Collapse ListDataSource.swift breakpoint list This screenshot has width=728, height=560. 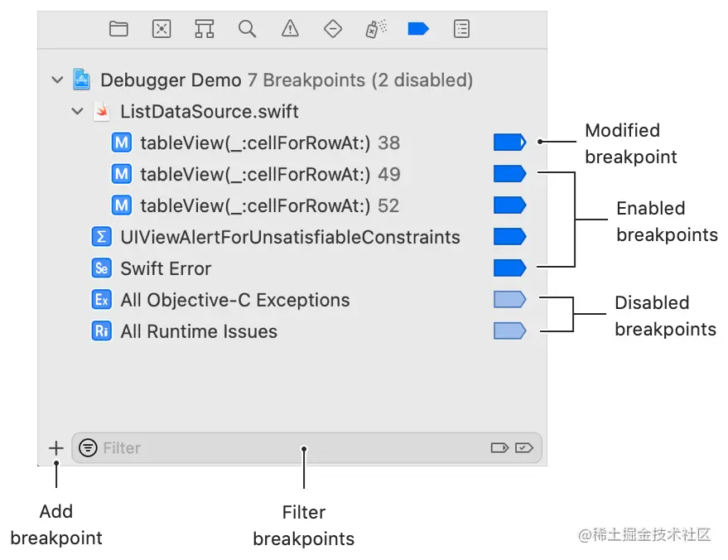point(77,111)
